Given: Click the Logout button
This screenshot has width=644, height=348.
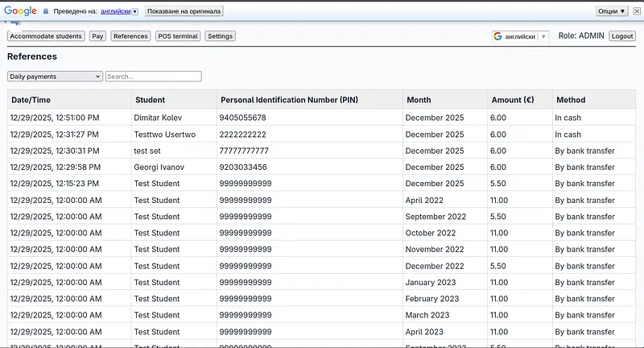Looking at the screenshot, I should [x=622, y=36].
